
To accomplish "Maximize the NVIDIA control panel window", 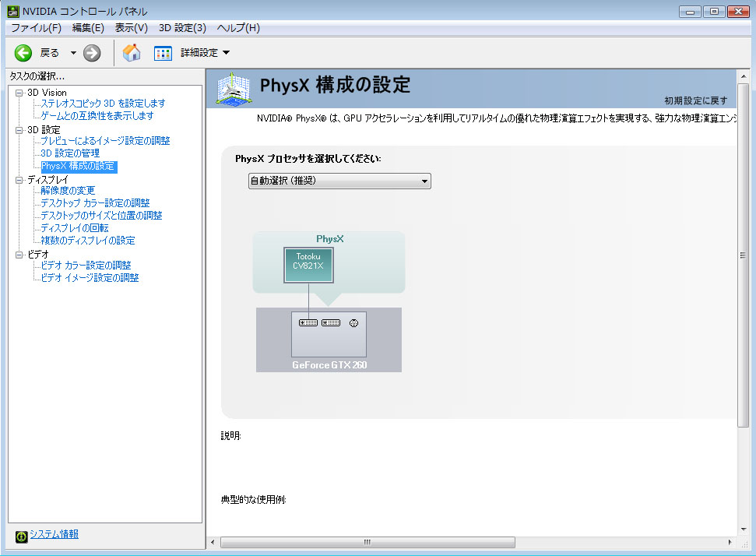I will [x=714, y=11].
